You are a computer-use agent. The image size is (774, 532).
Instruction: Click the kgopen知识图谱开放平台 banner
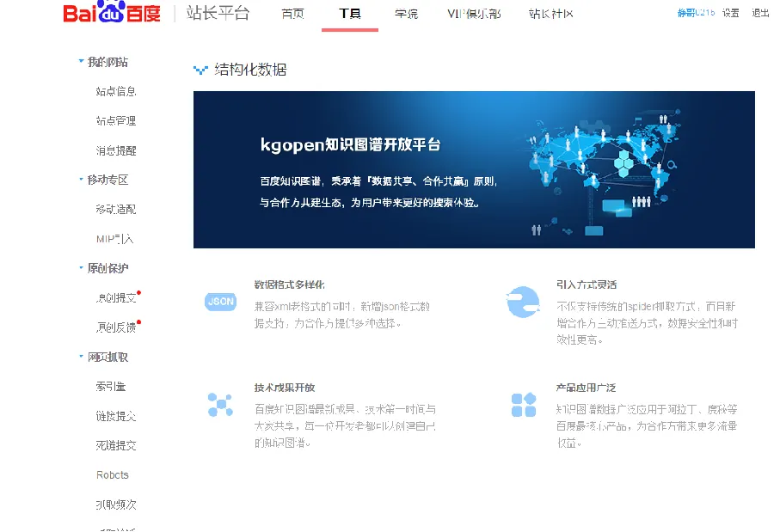pyautogui.click(x=474, y=169)
